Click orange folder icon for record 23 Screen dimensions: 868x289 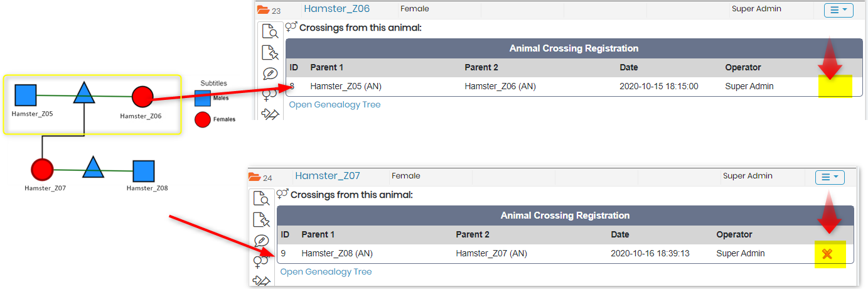(263, 10)
